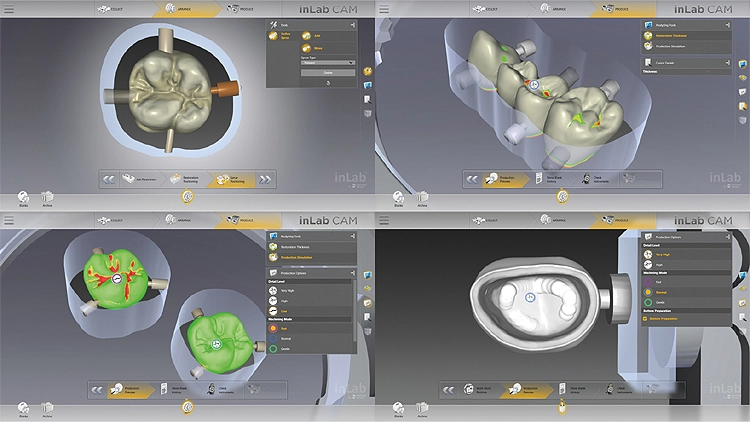Click double-arrow next step in sprue-positioning window
This screenshot has height=422, width=750.
click(265, 179)
